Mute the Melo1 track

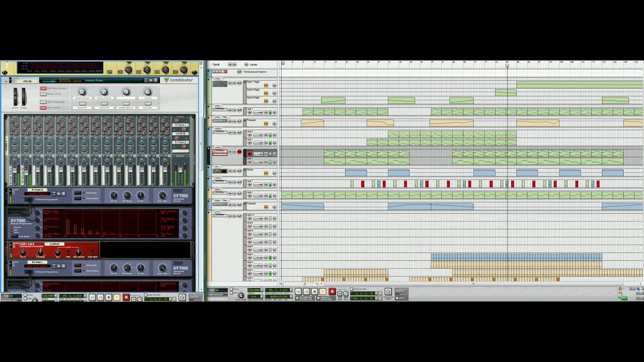point(230,110)
